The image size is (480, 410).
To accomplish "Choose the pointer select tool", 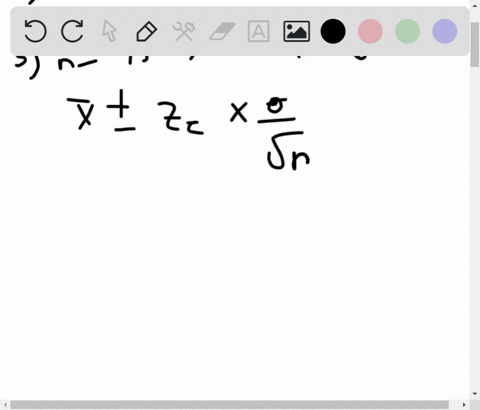I will coord(110,31).
